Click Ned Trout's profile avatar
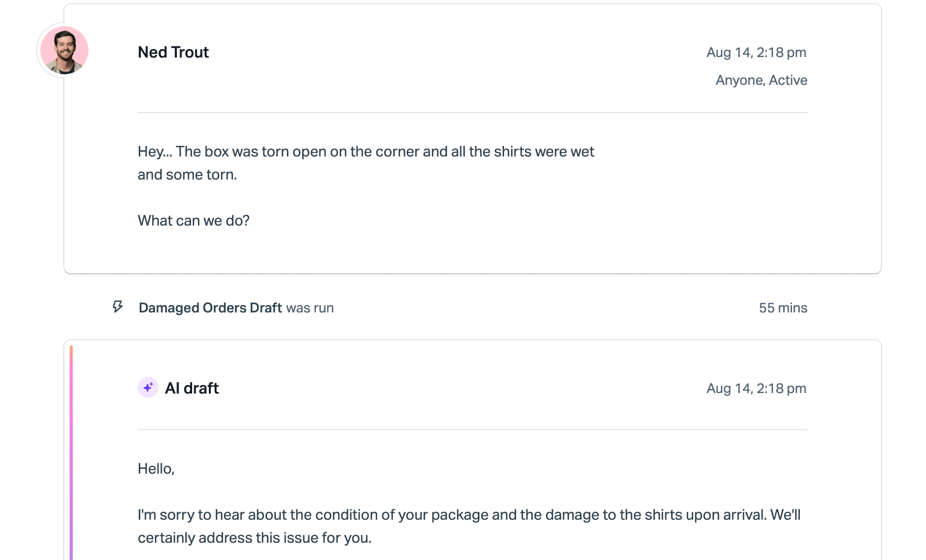The image size is (926, 560). point(64,50)
